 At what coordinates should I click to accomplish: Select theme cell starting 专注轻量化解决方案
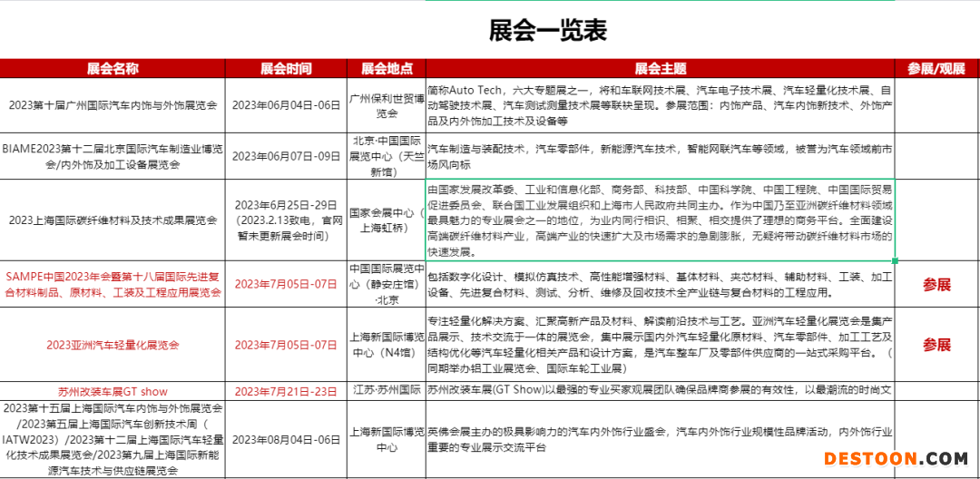point(660,345)
